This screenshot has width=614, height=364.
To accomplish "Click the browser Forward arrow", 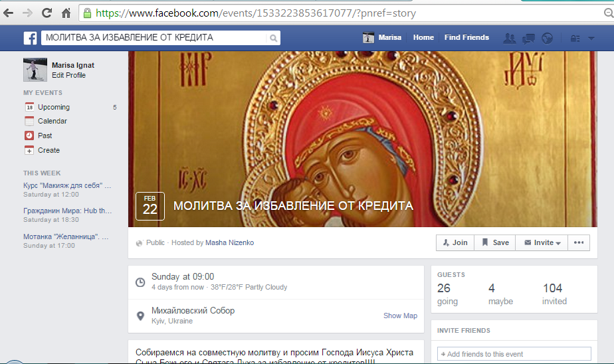I will point(27,13).
